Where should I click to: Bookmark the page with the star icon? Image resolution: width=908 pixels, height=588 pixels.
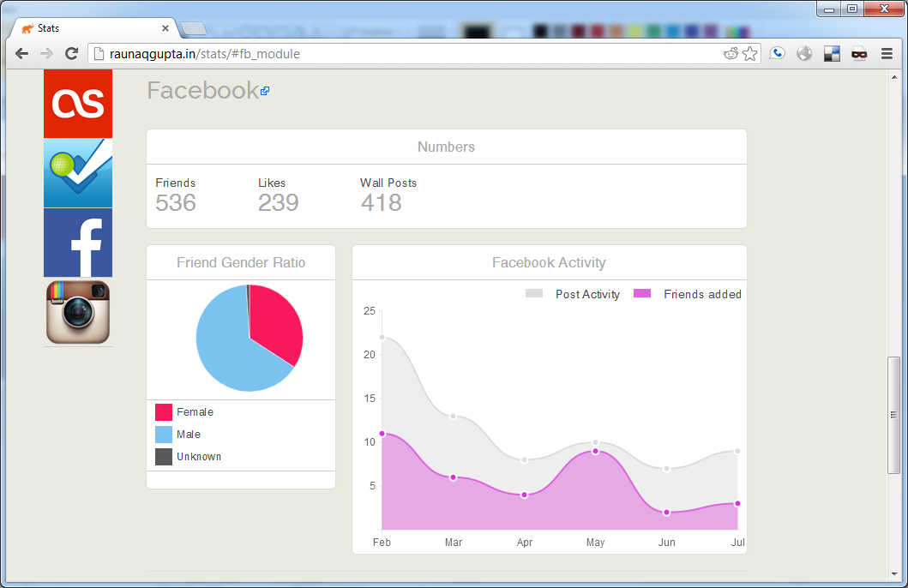tap(750, 54)
